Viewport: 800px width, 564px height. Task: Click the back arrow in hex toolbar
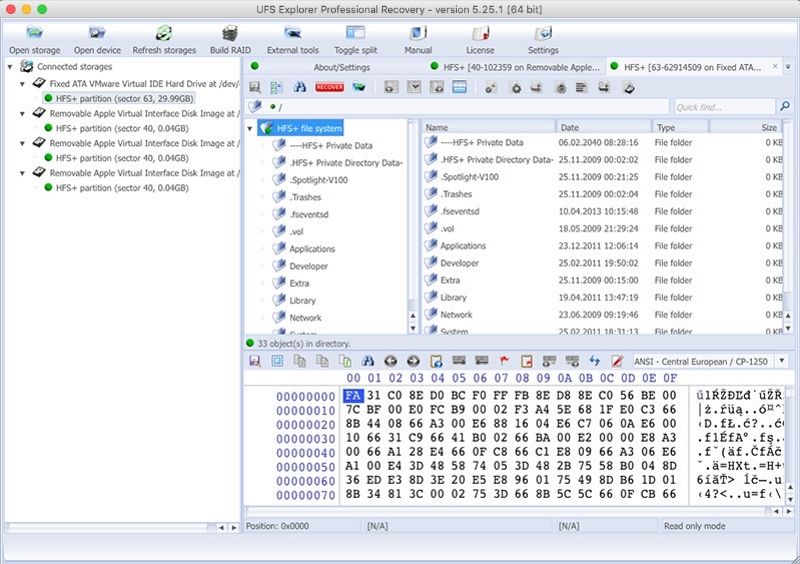click(390, 361)
